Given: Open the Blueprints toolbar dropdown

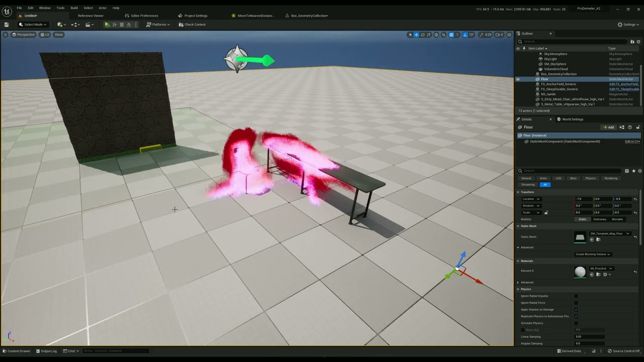Looking at the screenshot, I should (75, 24).
